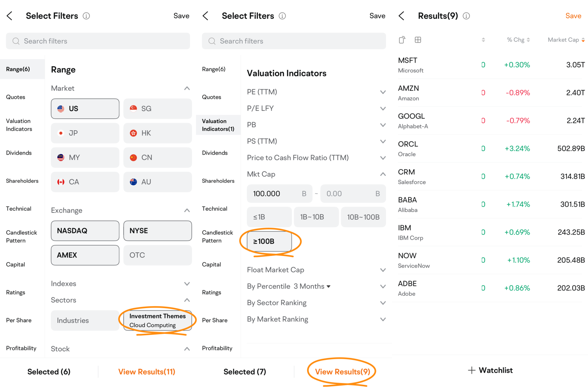Collapse the Exchange section

(187, 210)
